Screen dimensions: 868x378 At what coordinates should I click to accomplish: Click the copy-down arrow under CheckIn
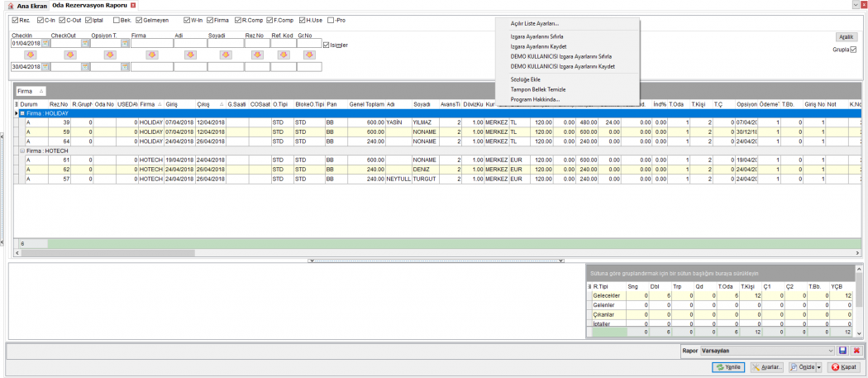click(x=31, y=55)
